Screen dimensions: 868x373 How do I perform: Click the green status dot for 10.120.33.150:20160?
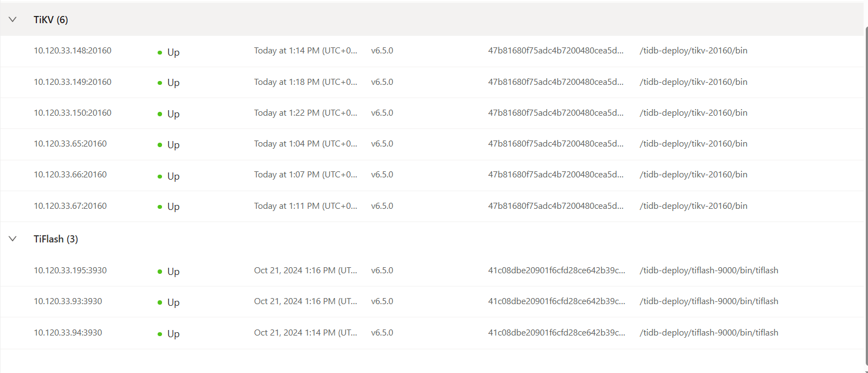point(160,115)
